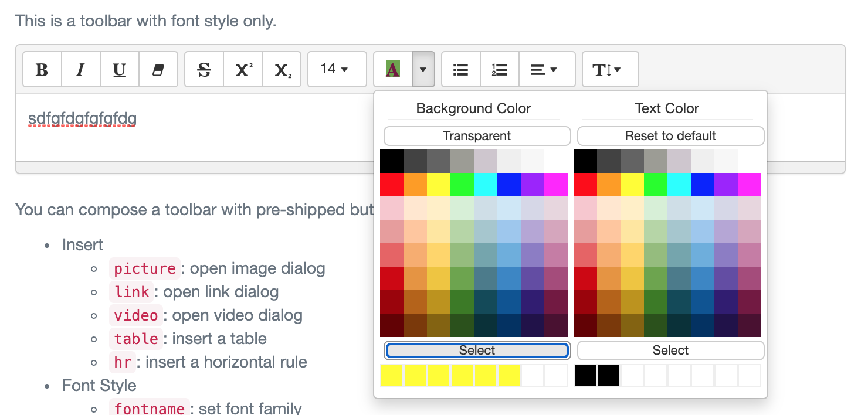Viewport: 868px width, 415px height.
Task: Pick pure blue in Text Color palette
Action: [x=703, y=185]
